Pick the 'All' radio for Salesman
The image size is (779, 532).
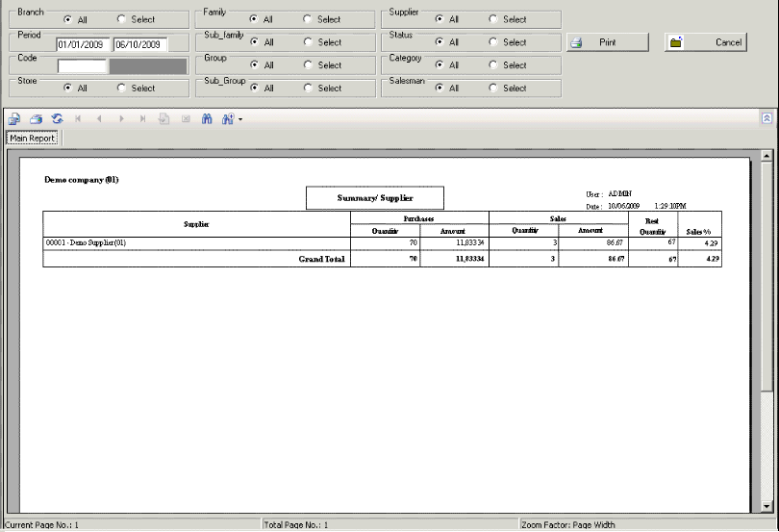(x=439, y=89)
